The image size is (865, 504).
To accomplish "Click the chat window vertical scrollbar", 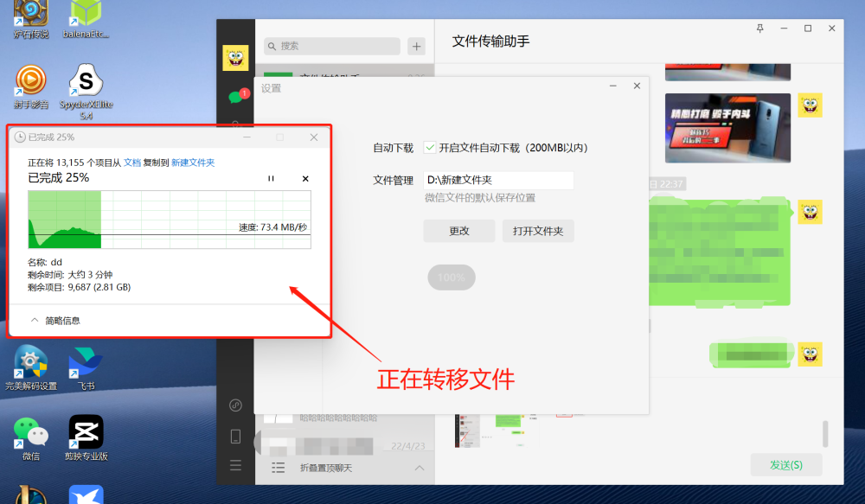I will [x=825, y=434].
